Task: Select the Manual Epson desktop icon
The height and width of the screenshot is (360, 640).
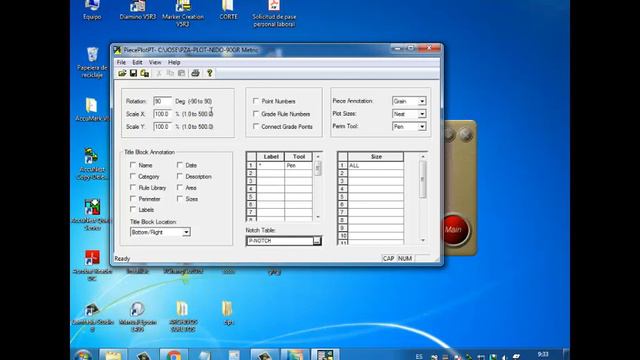Action: tap(138, 317)
